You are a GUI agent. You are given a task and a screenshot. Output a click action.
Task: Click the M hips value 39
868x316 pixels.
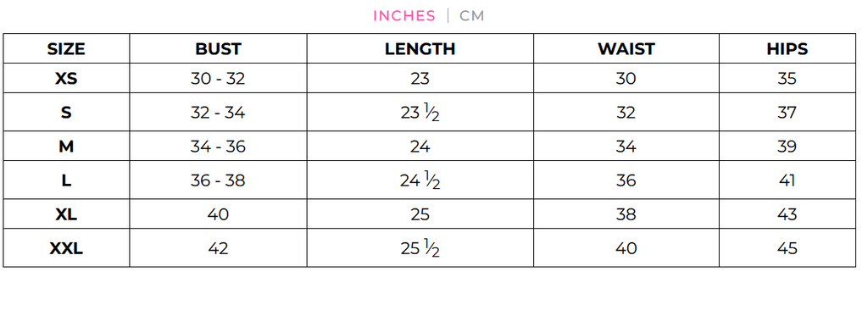pos(787,147)
